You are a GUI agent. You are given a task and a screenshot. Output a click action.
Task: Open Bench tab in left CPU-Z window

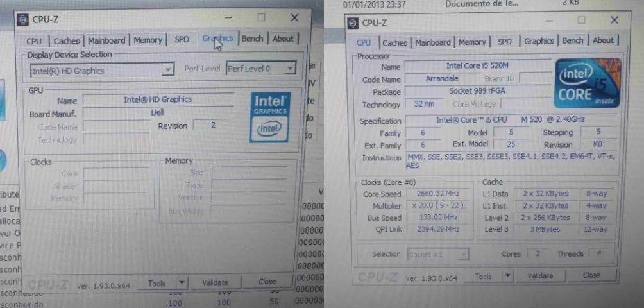[x=252, y=38]
